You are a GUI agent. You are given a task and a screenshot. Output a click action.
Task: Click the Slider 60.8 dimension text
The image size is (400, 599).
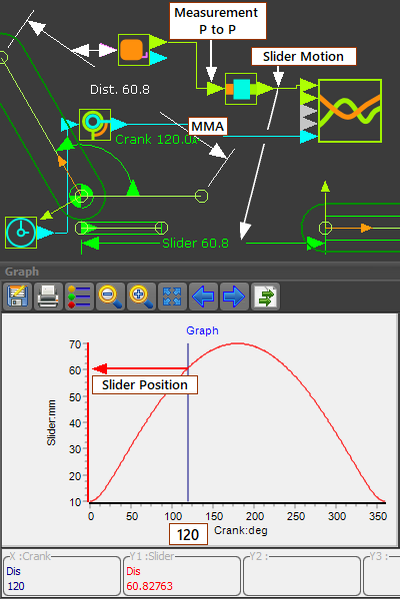(x=195, y=243)
